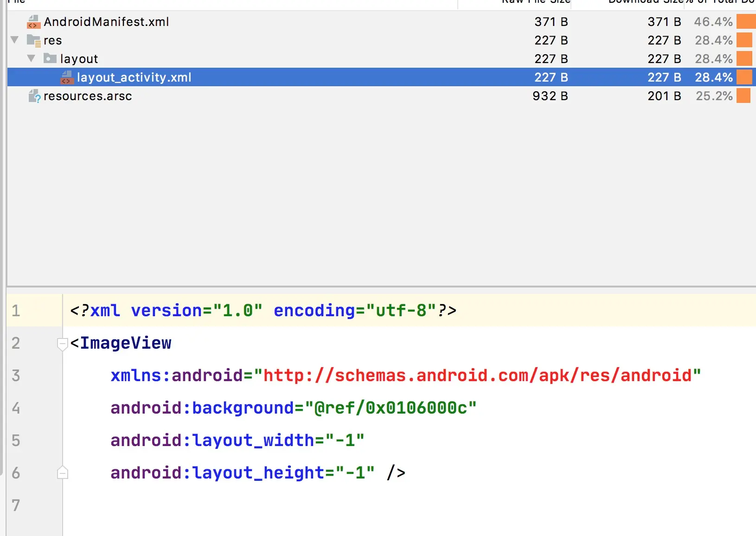756x536 pixels.
Task: Click the layout_activity.xml file icon
Action: pos(67,77)
